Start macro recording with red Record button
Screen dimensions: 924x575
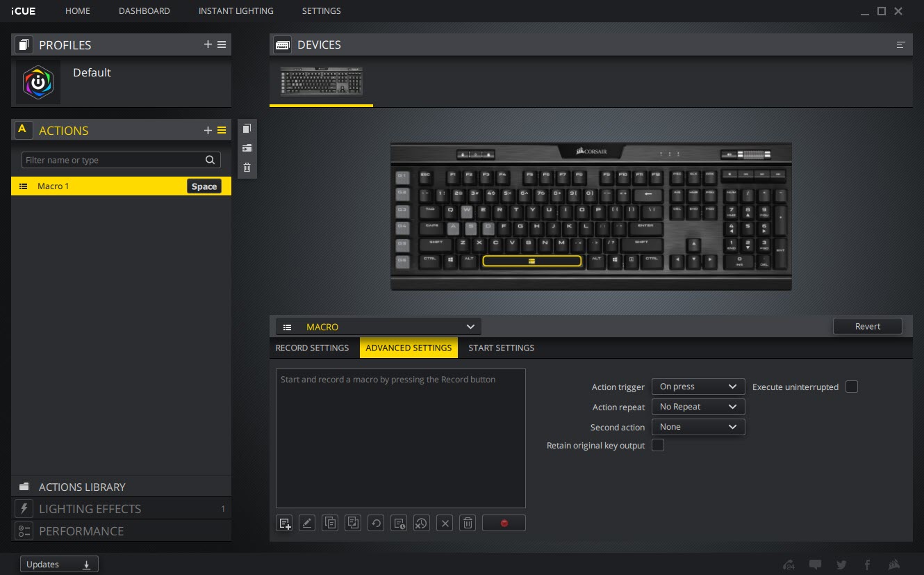click(x=504, y=524)
